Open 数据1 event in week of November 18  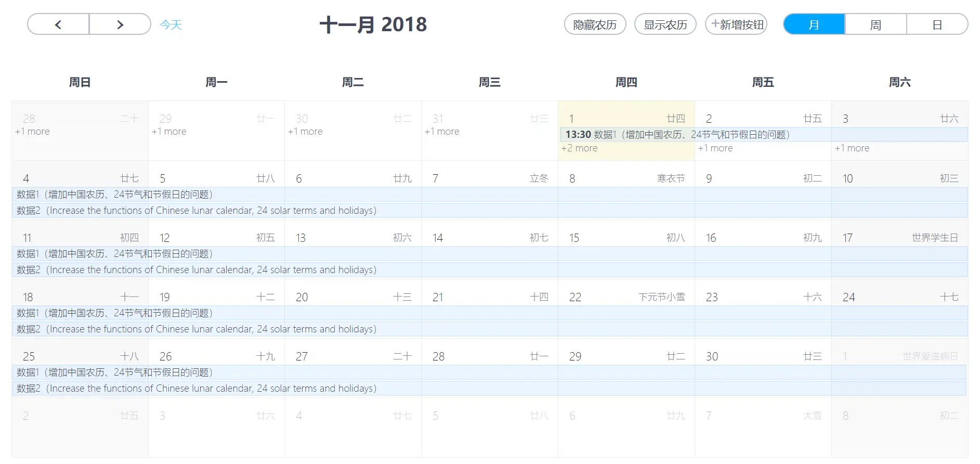tap(490, 313)
